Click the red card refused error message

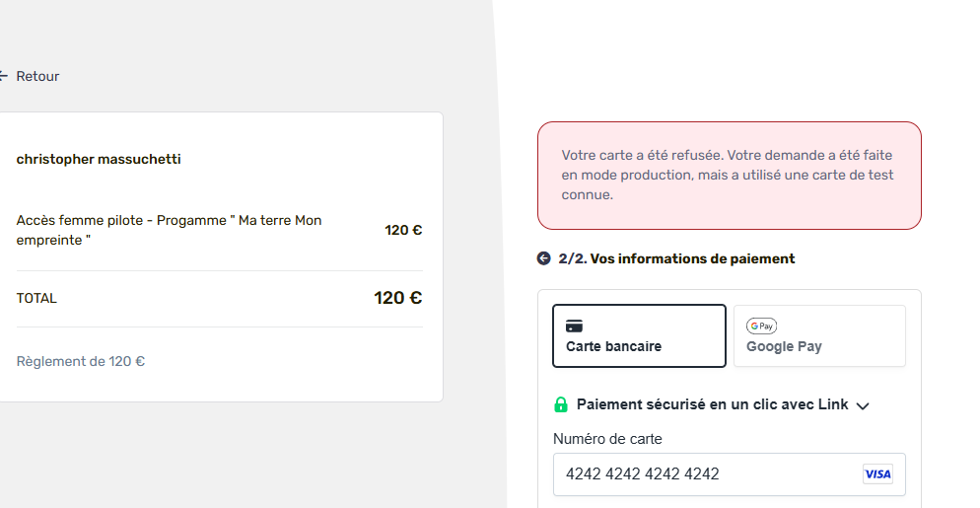point(730,176)
